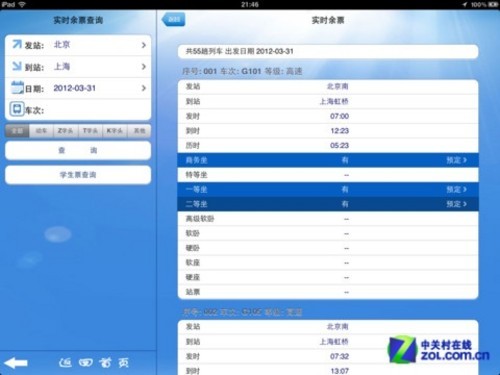Tap the 商务座 seat label
Screen dimensions: 500x375
pos(196,160)
